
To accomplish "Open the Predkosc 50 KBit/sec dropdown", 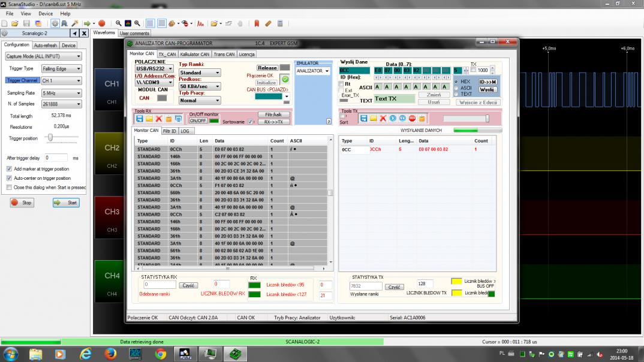I will pos(200,86).
